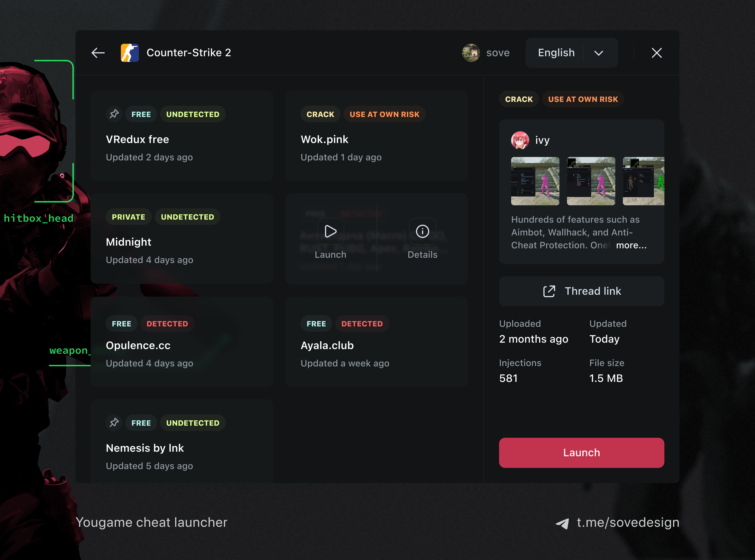Click the Counter-Strike 2 game logo
This screenshot has height=560, width=755.
tap(130, 53)
